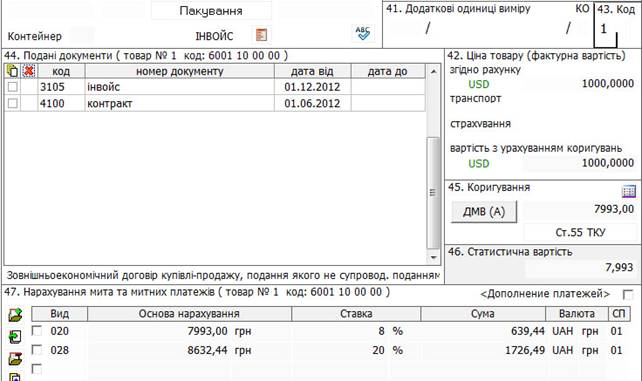Click the green arrow import icon beside payments
Screen dimensions: 642x381
tap(15, 337)
